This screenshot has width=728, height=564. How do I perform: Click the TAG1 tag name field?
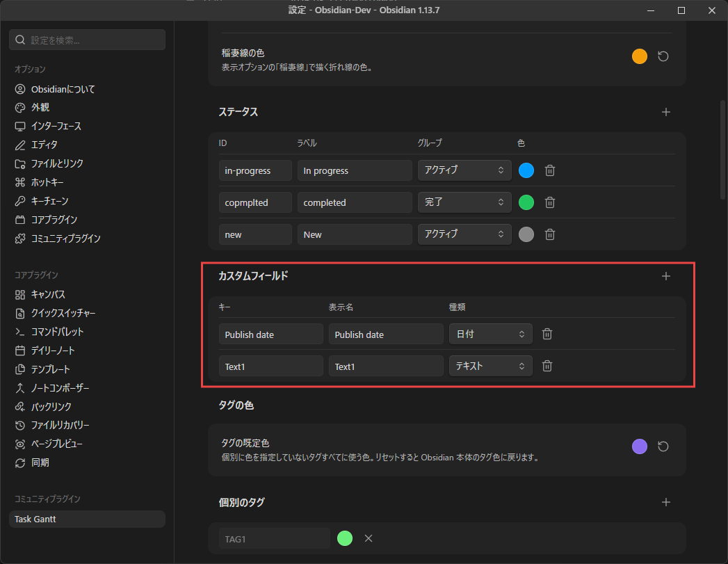tap(275, 538)
